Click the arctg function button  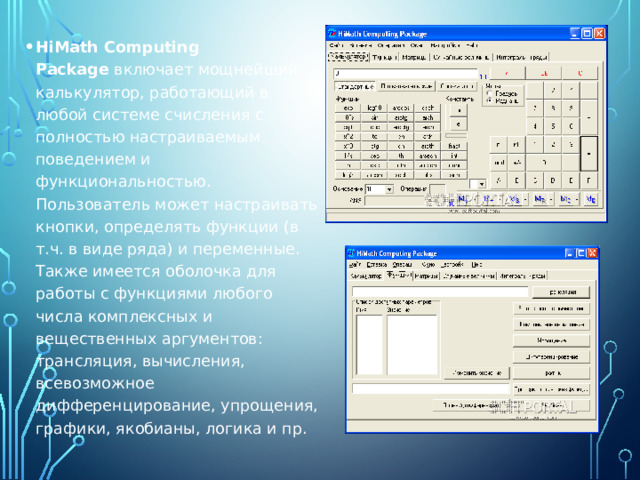[x=401, y=118]
